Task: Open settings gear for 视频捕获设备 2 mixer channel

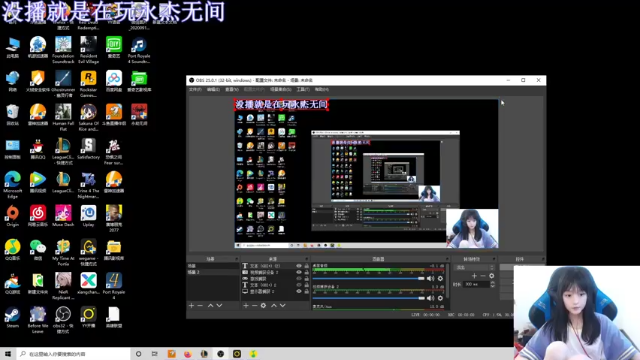Action: point(440,298)
